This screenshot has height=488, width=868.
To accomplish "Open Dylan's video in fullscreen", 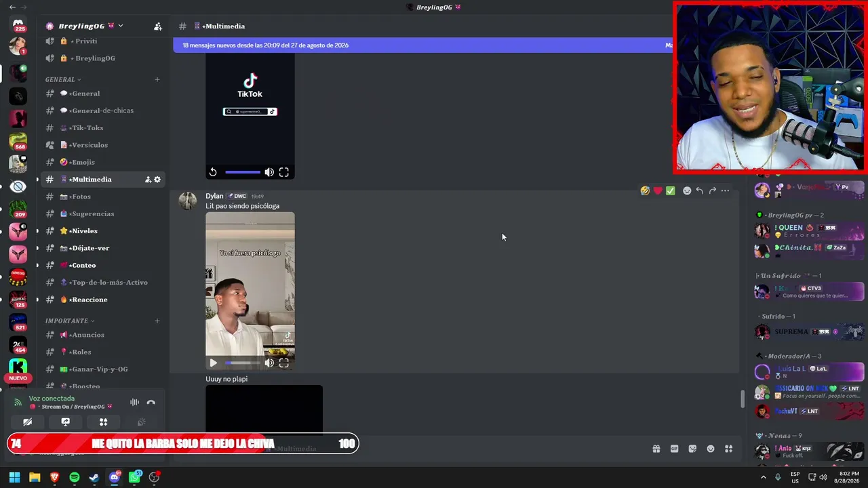I will pyautogui.click(x=284, y=363).
